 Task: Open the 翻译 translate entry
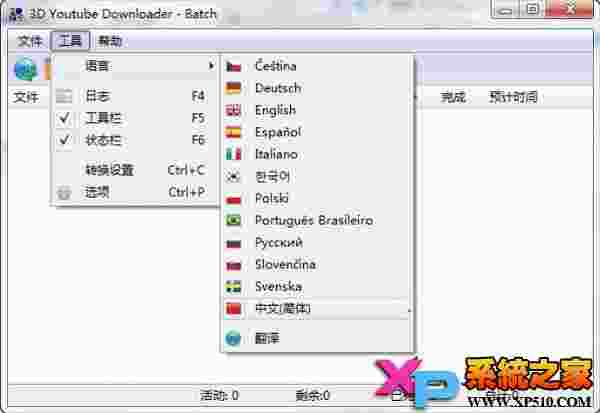tap(317, 338)
